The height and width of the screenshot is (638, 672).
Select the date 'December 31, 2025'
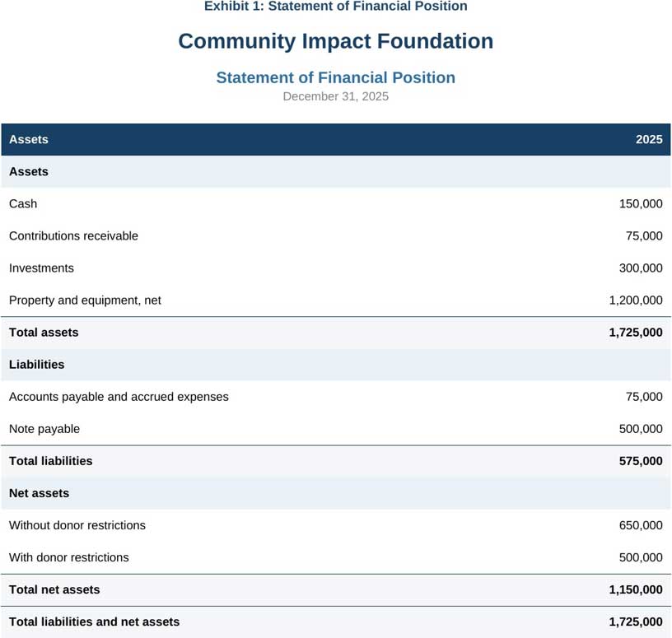335,96
